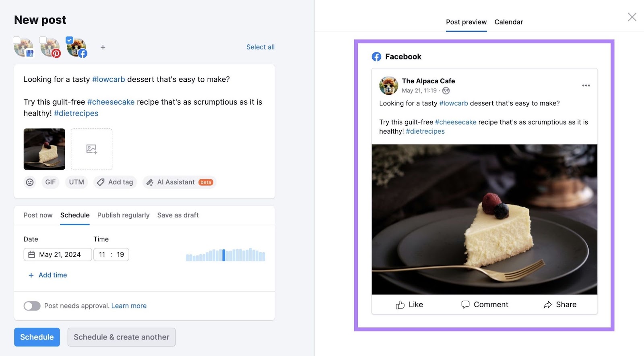Select the Publish regularly tab
The width and height of the screenshot is (644, 356).
click(123, 215)
